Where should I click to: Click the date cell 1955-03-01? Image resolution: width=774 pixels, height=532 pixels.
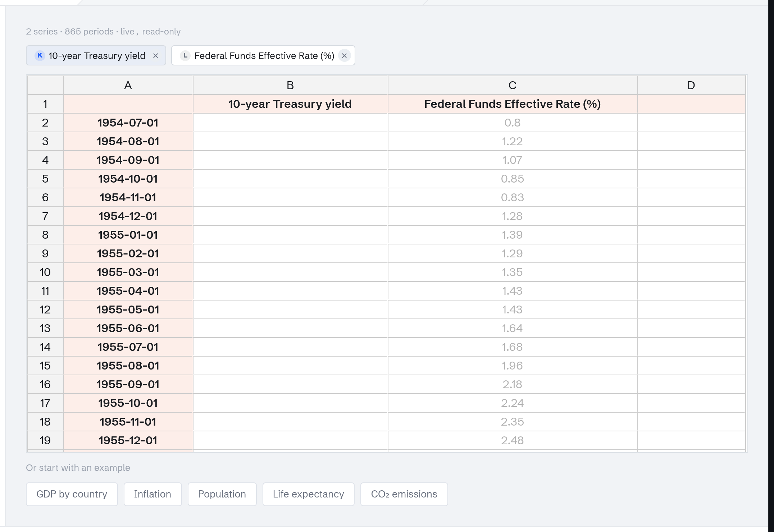coord(128,272)
